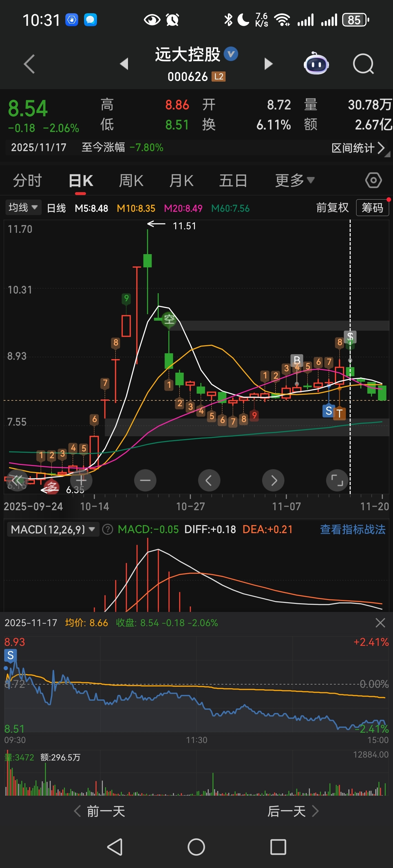Tap the MACD histogram chart area

coord(196,574)
